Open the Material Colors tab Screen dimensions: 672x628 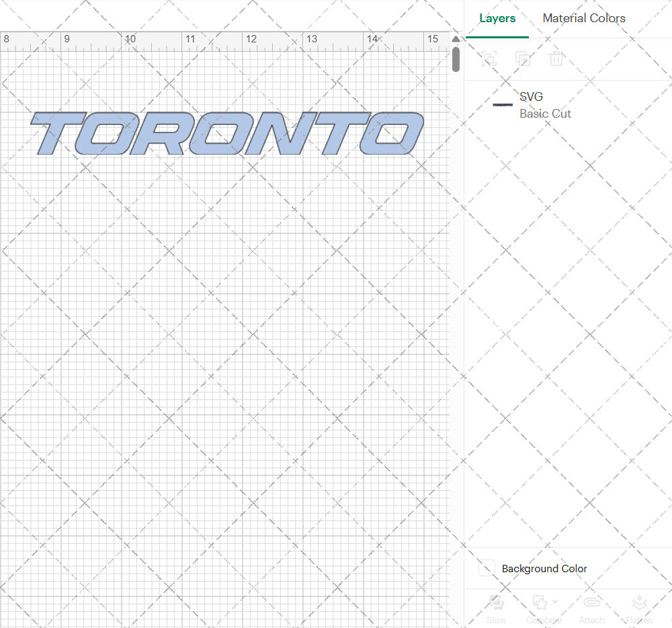(x=584, y=18)
